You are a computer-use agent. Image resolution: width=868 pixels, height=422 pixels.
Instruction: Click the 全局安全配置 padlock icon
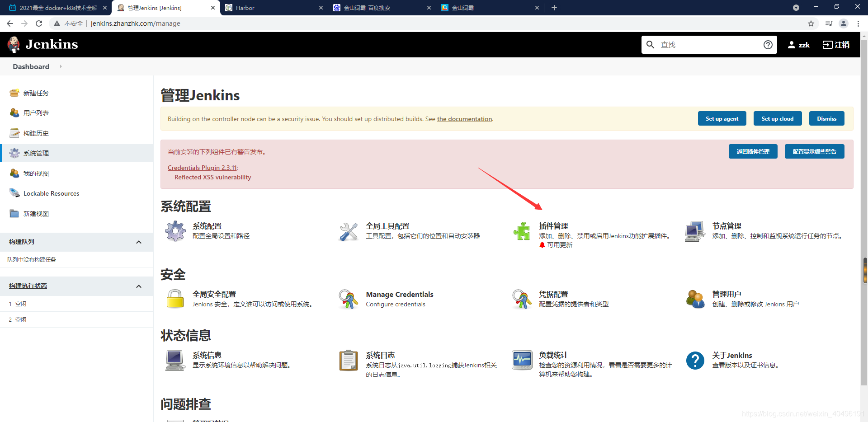[175, 299]
